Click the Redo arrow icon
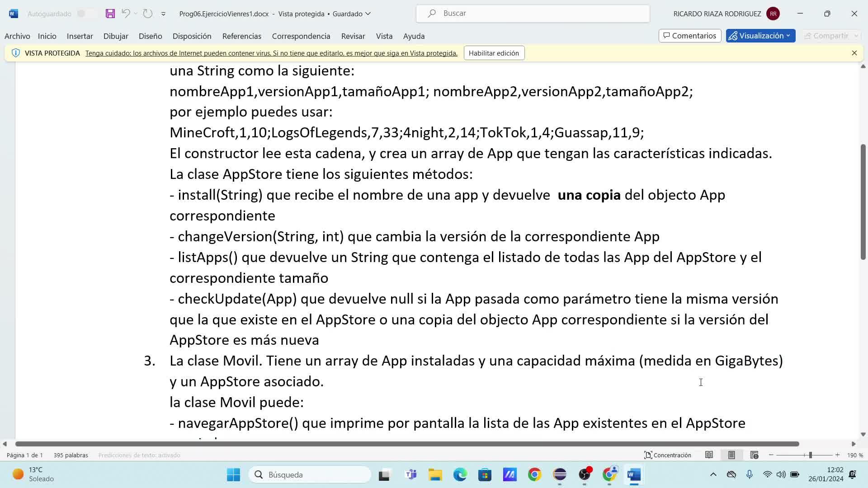Image resolution: width=868 pixels, height=488 pixels. click(147, 14)
